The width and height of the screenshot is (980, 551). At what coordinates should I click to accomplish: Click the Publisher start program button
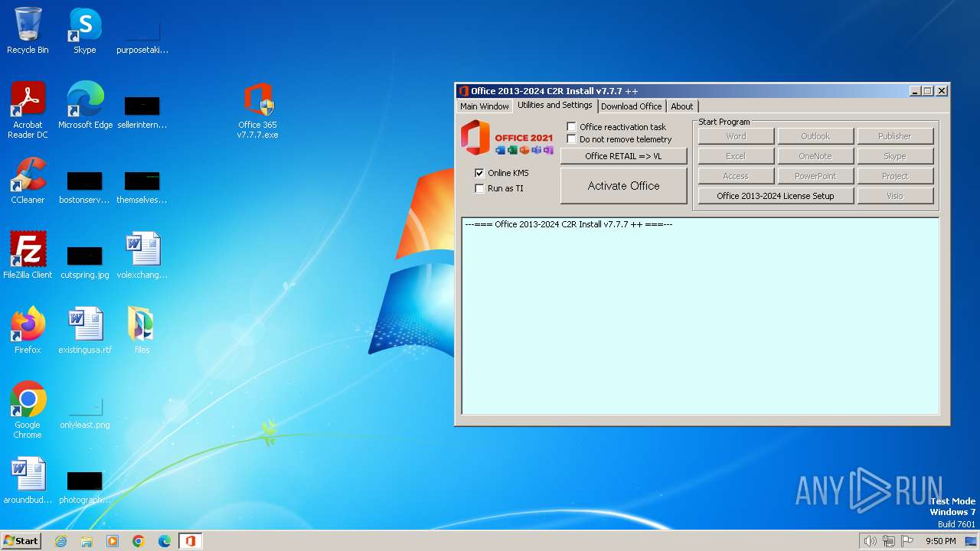tap(895, 136)
